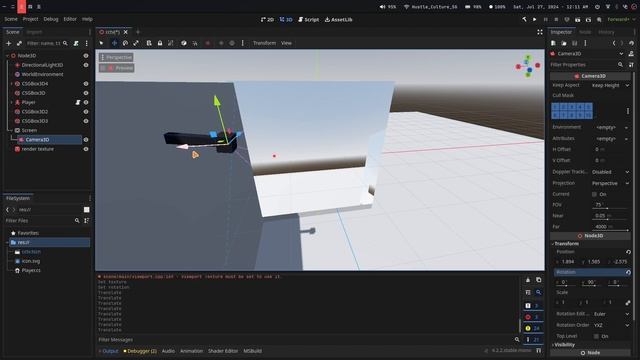Open the Transform menu in viewport toolbar
Image resolution: width=640 pixels, height=360 pixels.
point(264,43)
